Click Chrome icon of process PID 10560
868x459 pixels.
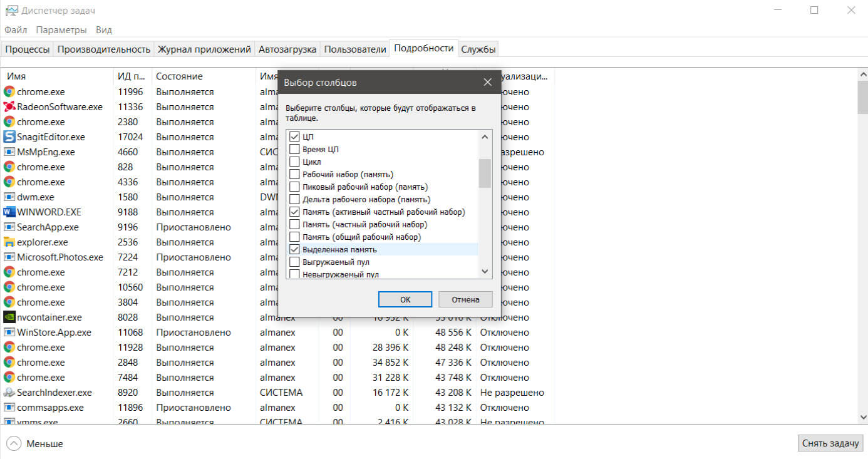tap(9, 287)
